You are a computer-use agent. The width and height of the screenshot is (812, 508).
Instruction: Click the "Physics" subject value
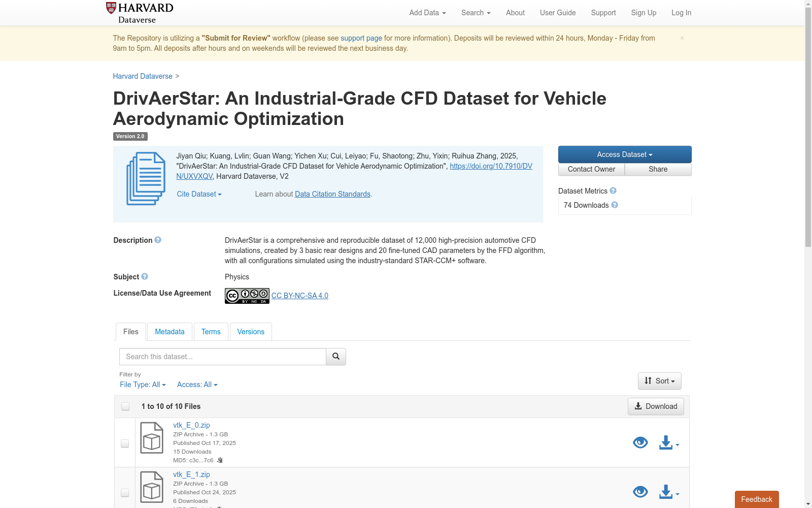click(x=237, y=277)
